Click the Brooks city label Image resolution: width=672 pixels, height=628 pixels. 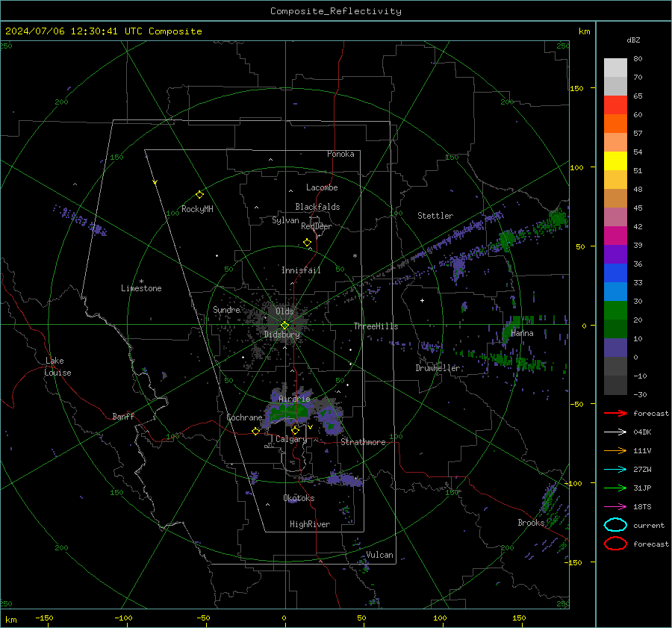click(531, 523)
